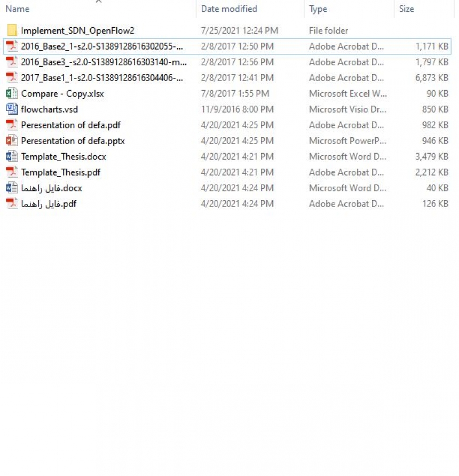This screenshot has height=476, width=459.
Task: Select the فایل راهنما.docx file name
Action: point(52,188)
